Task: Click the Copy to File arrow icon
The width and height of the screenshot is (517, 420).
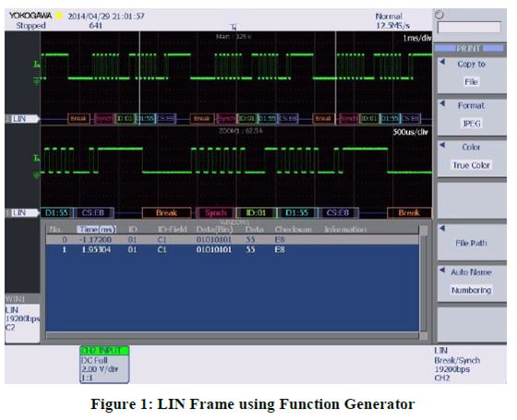Action: pyautogui.click(x=442, y=62)
